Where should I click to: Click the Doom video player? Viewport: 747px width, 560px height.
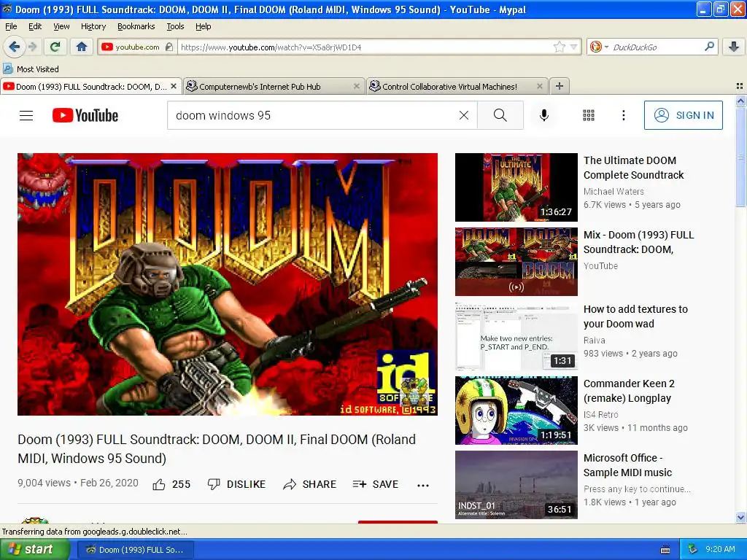point(228,284)
